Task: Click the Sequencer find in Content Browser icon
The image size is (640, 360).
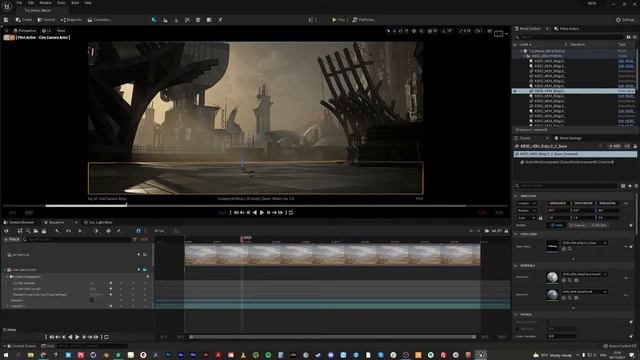Action: click(x=28, y=231)
